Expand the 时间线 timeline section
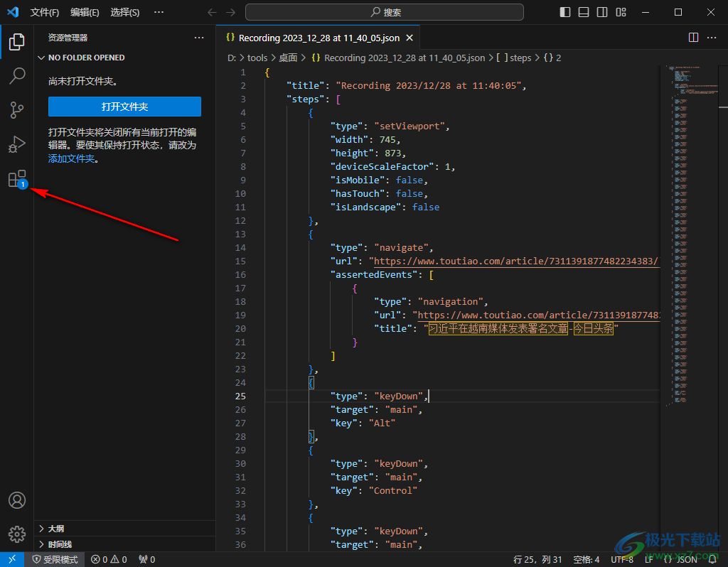 point(60,544)
